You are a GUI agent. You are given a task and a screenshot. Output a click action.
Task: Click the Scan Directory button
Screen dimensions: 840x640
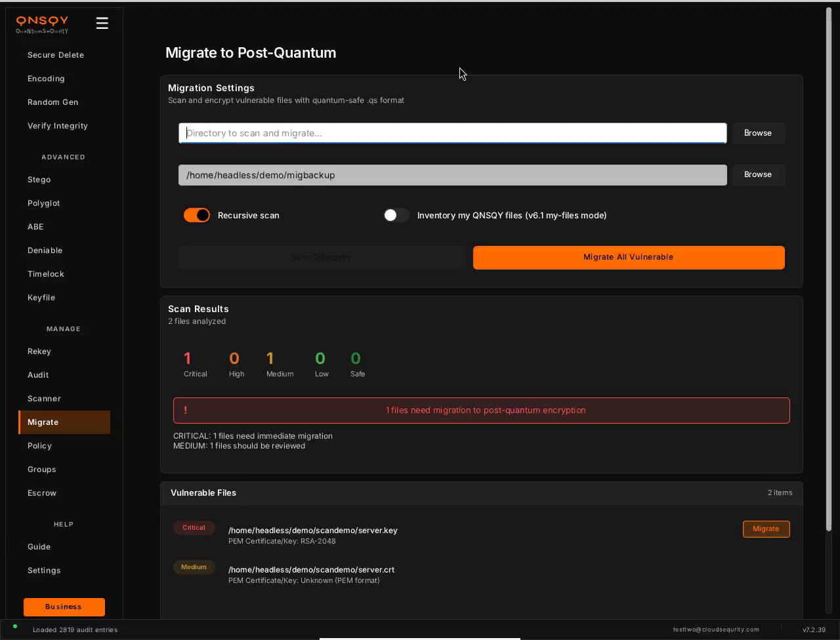click(322, 257)
